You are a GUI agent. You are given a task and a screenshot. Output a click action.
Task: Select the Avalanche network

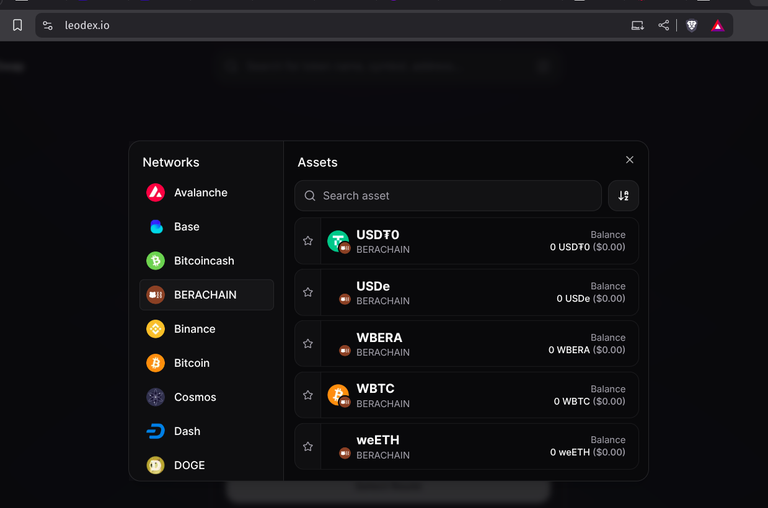tap(206, 193)
